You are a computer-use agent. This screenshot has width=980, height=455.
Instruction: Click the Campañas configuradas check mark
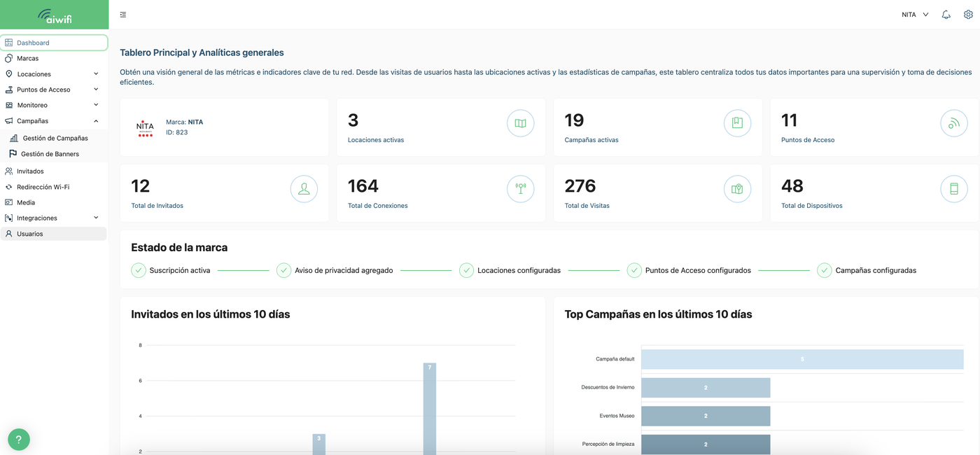pos(825,270)
